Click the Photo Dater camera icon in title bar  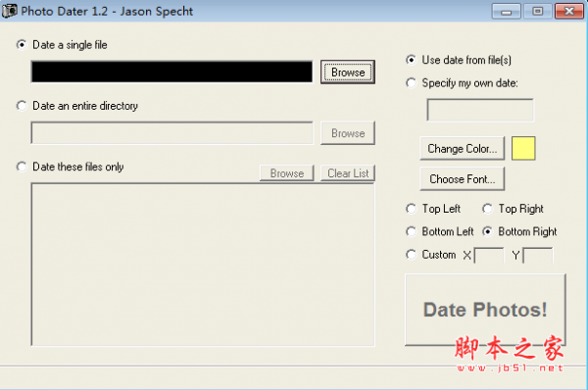tap(10, 11)
